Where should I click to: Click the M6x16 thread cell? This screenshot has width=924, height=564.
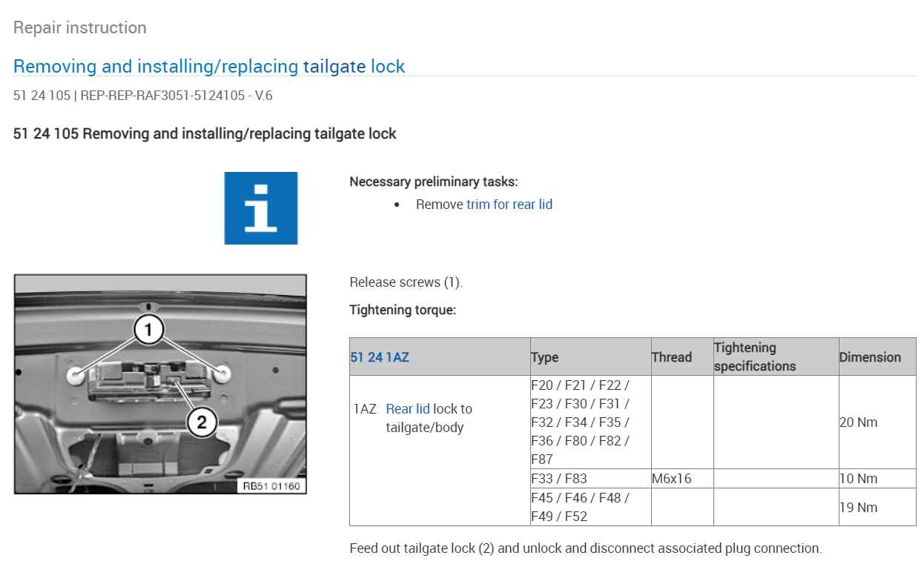click(x=671, y=479)
